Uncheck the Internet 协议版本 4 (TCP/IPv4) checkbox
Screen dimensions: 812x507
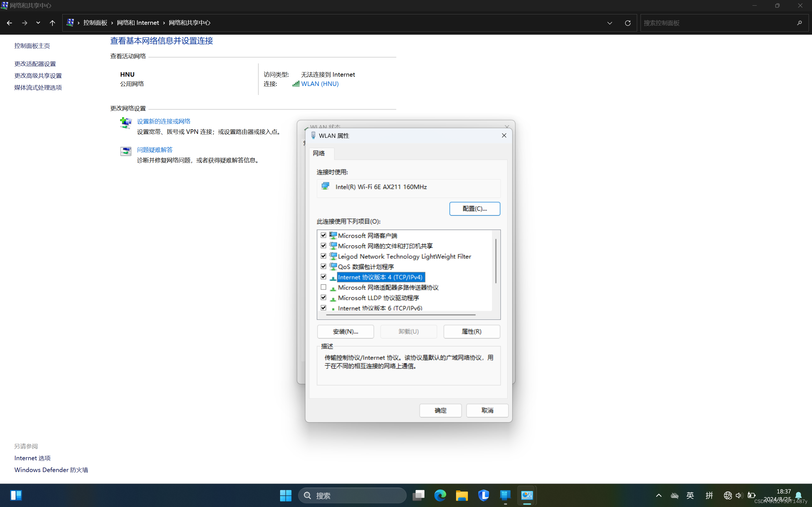click(324, 277)
